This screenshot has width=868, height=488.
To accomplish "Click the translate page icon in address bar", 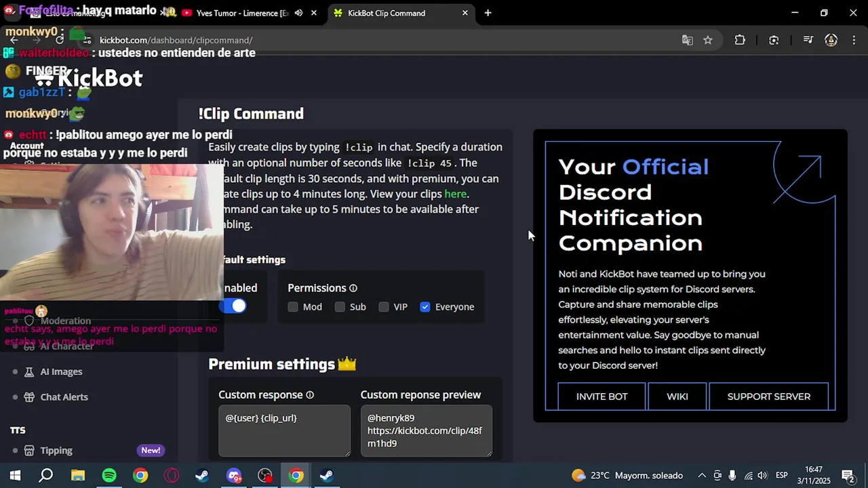I will pos(687,40).
